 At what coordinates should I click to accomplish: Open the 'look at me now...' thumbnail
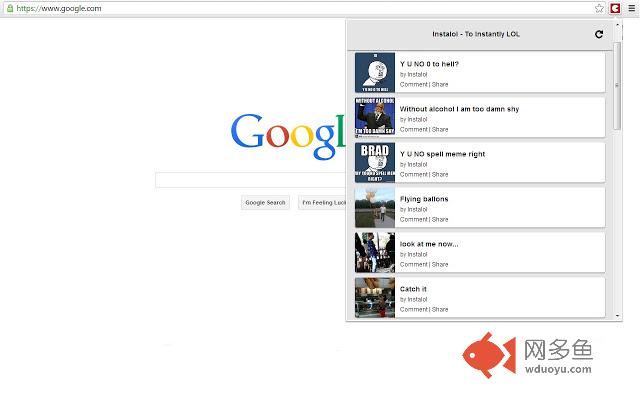375,252
